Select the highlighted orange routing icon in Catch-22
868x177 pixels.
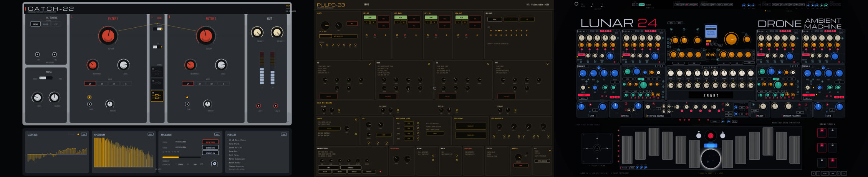157,95
